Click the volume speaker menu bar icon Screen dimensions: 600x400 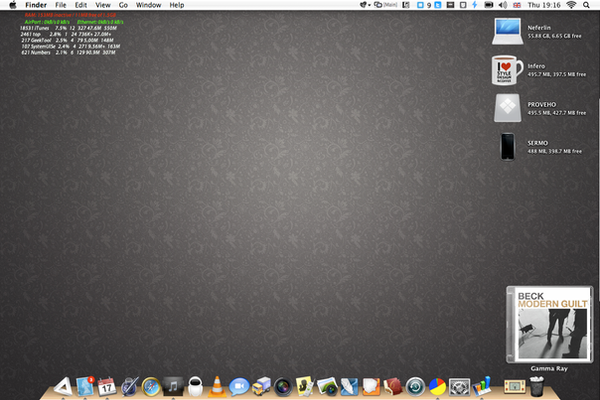(501, 5)
